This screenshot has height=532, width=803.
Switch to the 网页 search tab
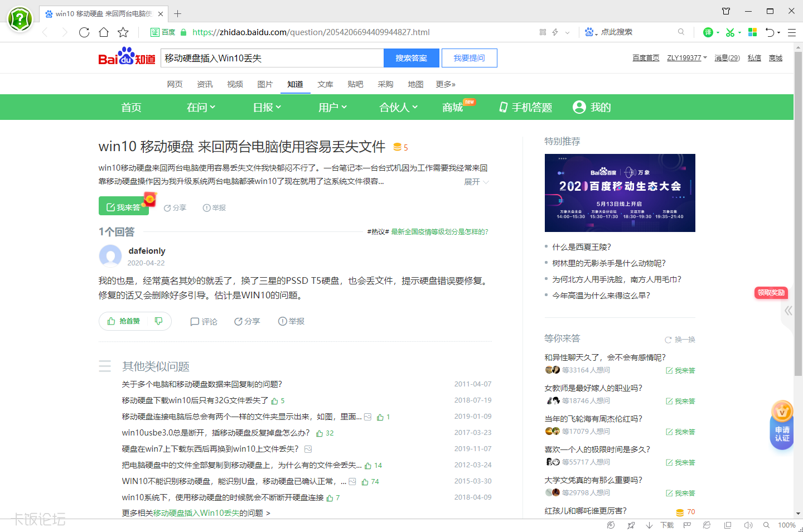[x=175, y=84]
